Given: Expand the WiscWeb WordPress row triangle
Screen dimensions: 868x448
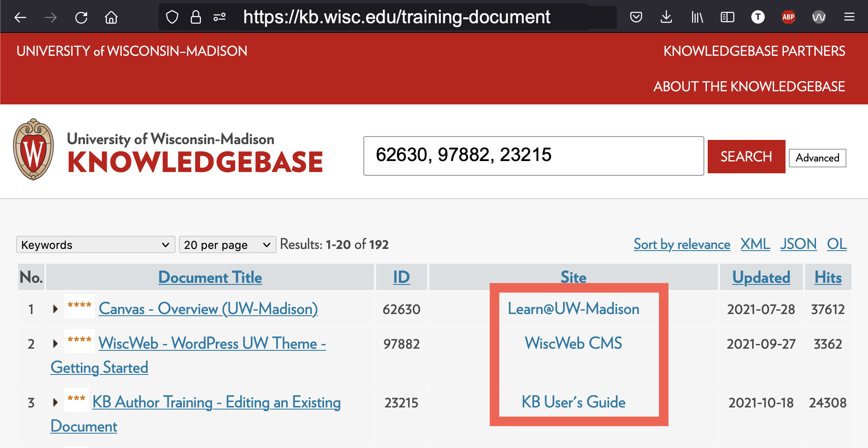Looking at the screenshot, I should pyautogui.click(x=55, y=344).
